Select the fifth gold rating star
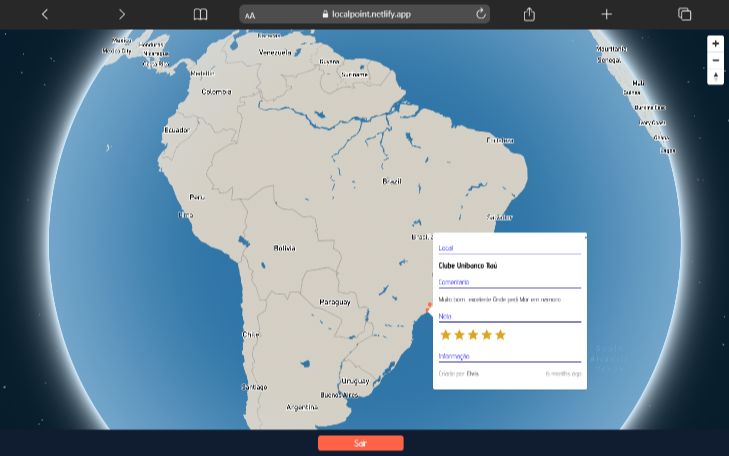 point(501,334)
